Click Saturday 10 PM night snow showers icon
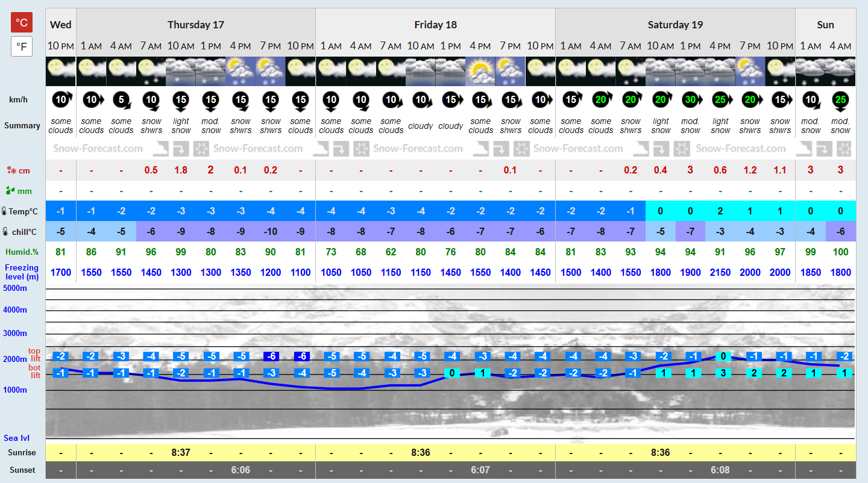 coord(780,72)
